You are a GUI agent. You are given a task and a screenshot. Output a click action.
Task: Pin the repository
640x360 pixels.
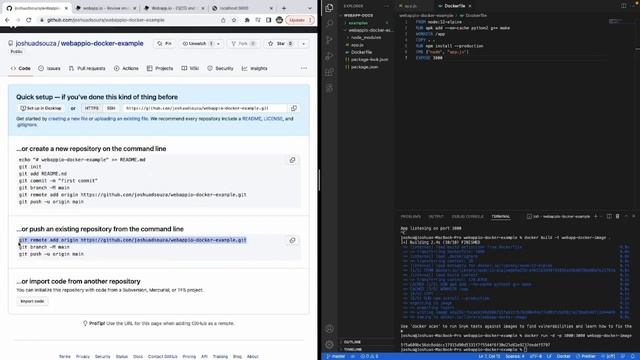pyautogui.click(x=164, y=44)
